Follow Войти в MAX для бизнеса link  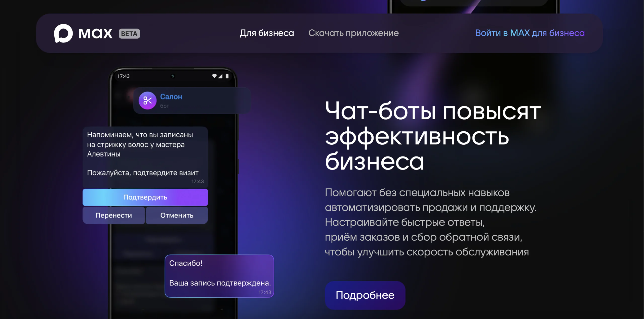tap(530, 33)
